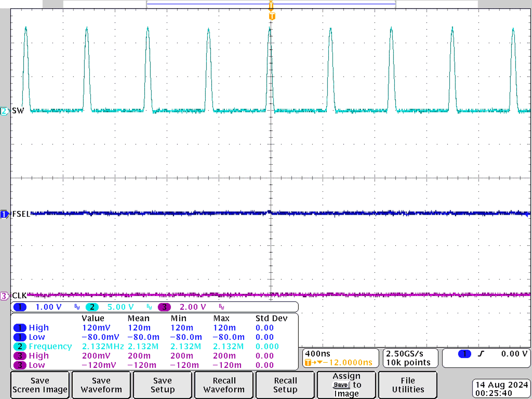Screen dimensions: 532x399
Task: Open the Recall Setup menu
Action: [x=285, y=384]
